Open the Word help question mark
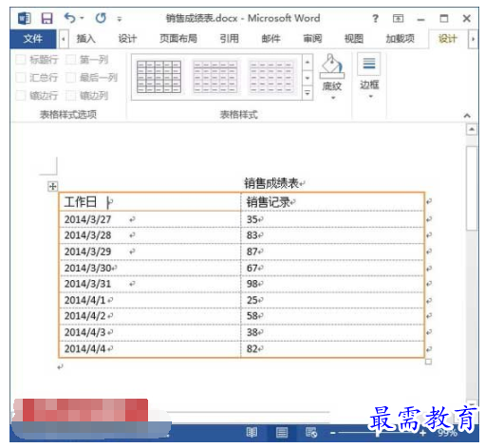 [375, 18]
